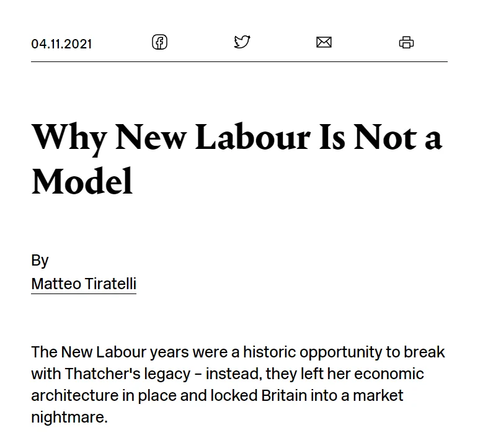488x448 pixels.
Task: Click the word 'nightmare.' ending the summary
Action: pyautogui.click(x=69, y=418)
